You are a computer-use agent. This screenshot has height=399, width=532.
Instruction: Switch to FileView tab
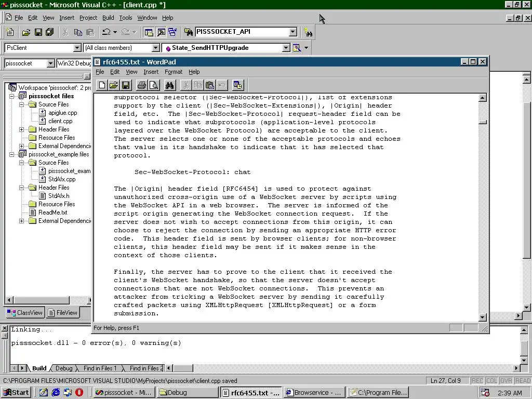[x=62, y=312]
